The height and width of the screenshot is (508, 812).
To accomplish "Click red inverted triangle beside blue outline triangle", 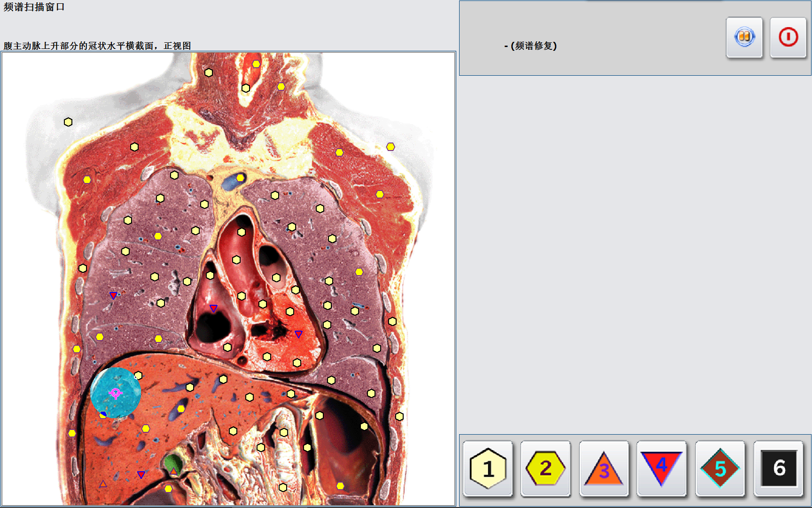I will (141, 475).
